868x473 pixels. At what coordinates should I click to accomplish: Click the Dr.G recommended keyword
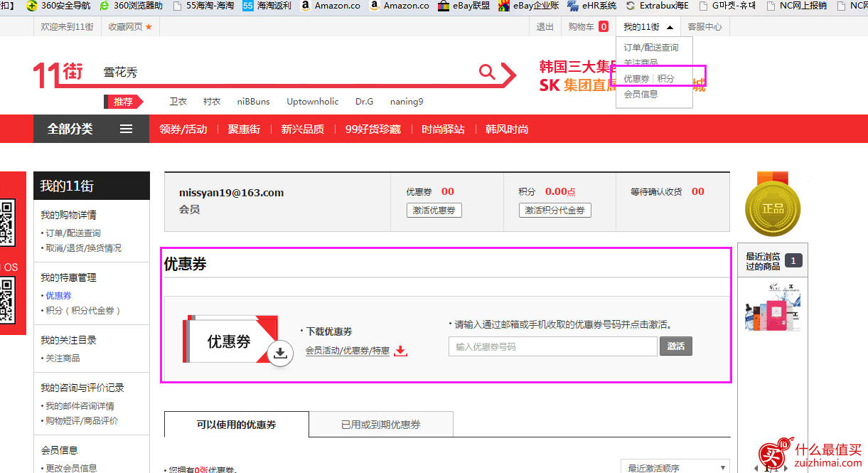(x=364, y=102)
